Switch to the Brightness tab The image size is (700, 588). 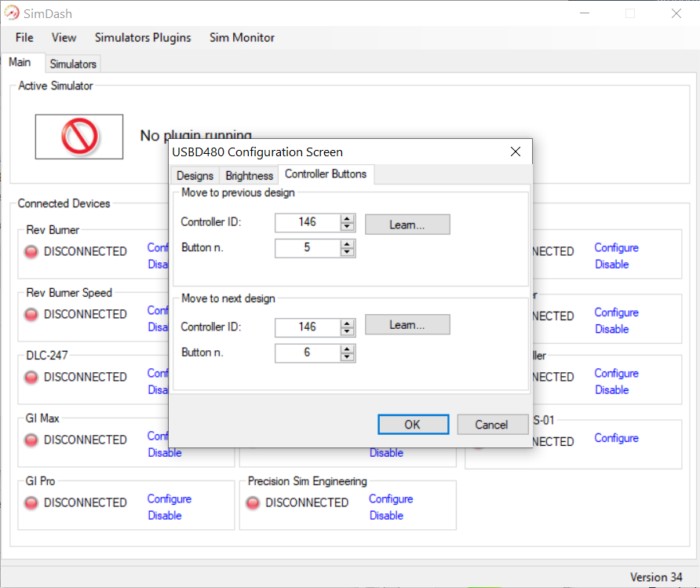(250, 175)
